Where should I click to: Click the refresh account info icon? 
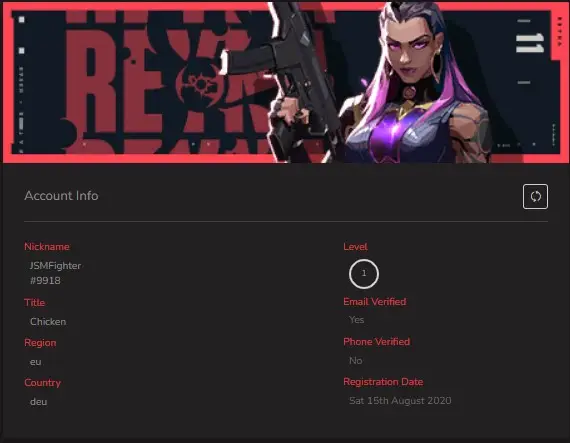click(x=535, y=197)
